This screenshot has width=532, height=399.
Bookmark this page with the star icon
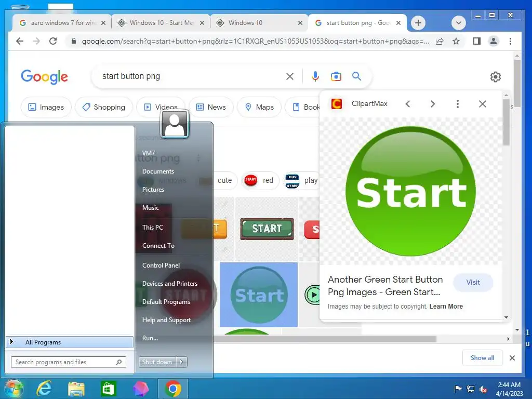(456, 42)
